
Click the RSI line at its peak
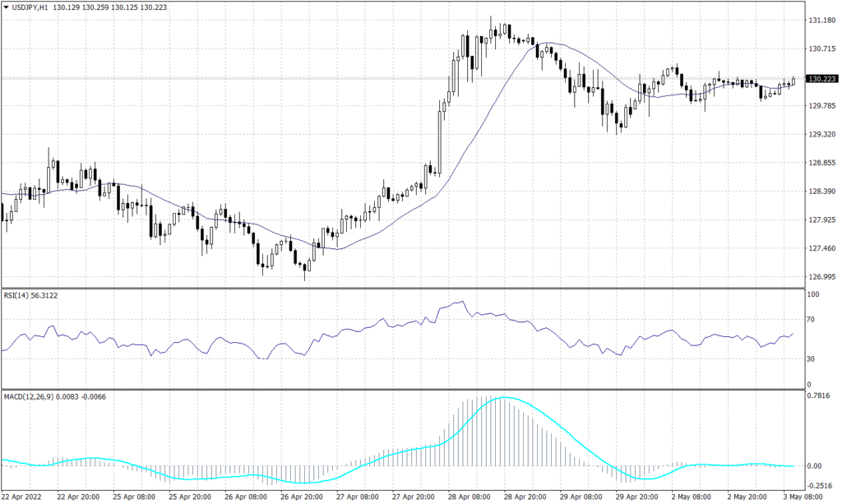(x=461, y=303)
